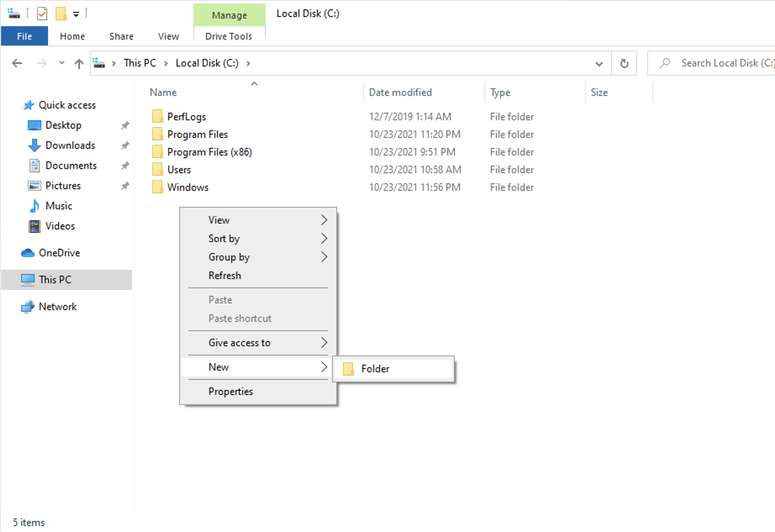Open the Downloads quick access folder

tap(70, 145)
